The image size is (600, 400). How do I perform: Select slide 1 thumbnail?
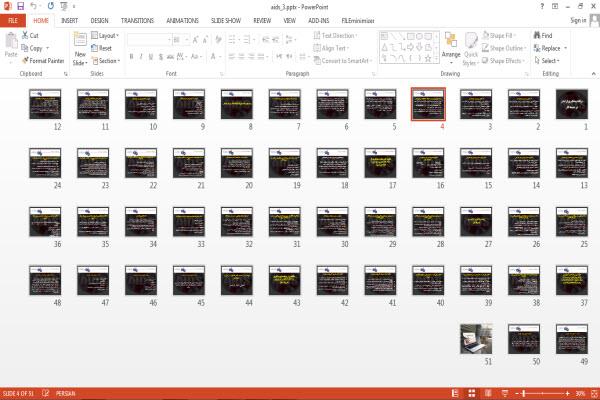tap(572, 104)
